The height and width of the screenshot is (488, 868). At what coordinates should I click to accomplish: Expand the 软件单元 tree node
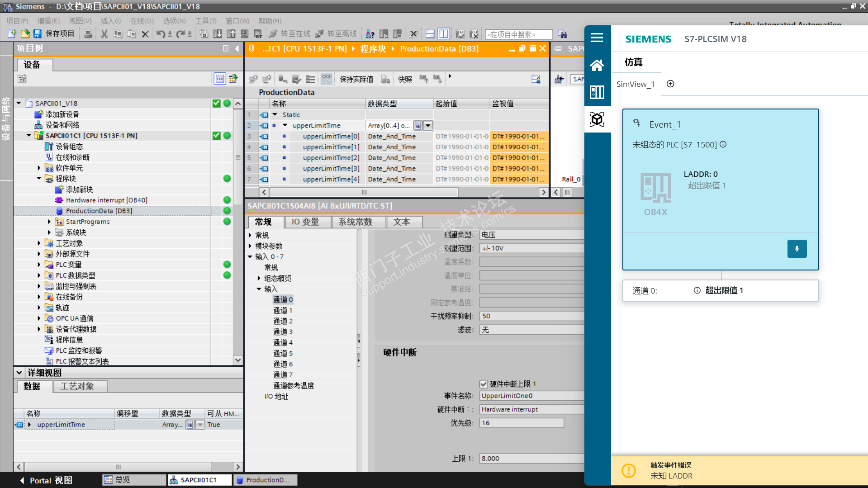39,168
